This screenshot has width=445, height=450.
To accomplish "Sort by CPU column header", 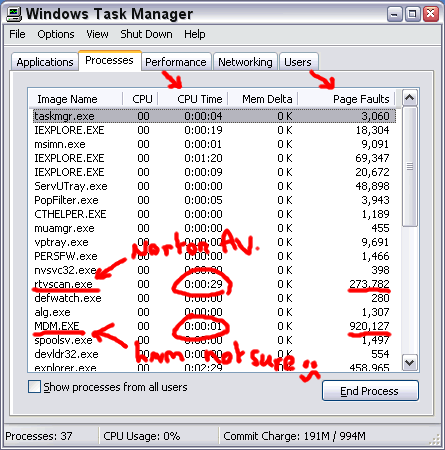I will 140,99.
